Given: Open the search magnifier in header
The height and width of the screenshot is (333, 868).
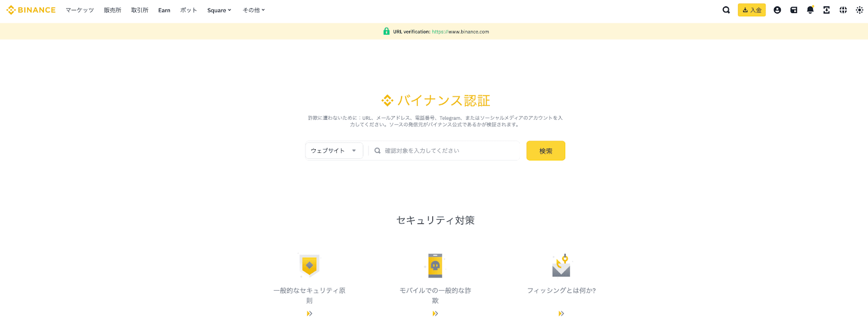Looking at the screenshot, I should [726, 10].
